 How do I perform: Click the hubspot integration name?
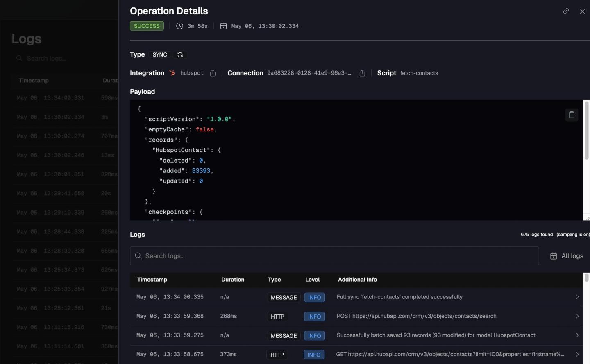coord(192,73)
